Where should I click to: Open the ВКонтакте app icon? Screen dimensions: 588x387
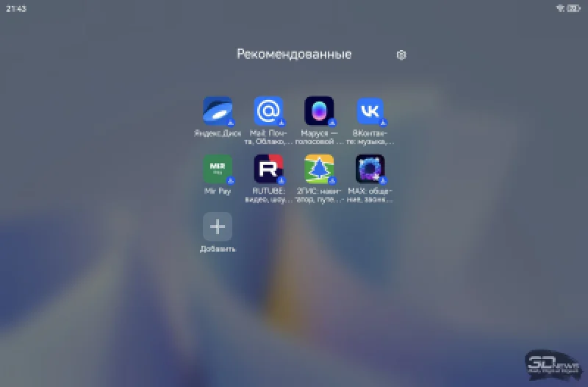click(370, 111)
